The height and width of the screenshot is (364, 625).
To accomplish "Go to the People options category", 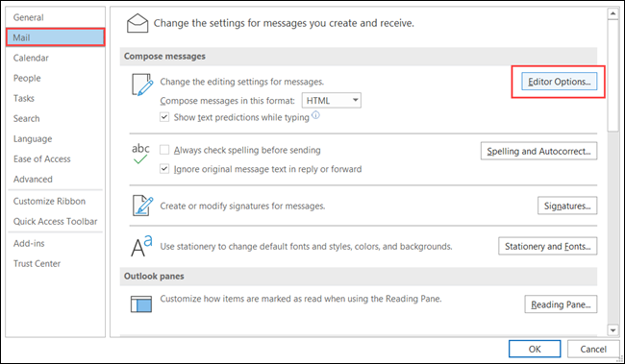I will pos(56,78).
